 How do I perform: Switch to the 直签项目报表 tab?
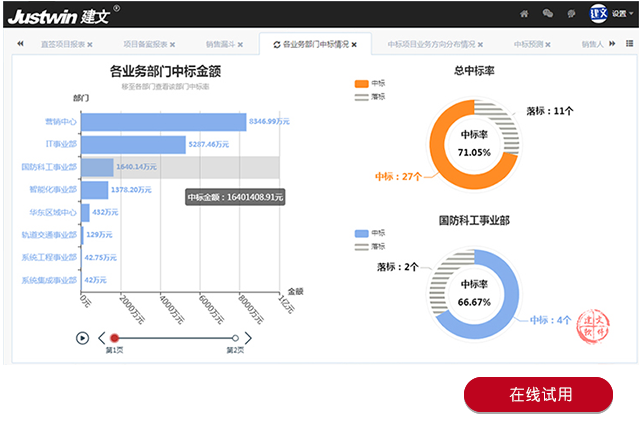(x=62, y=45)
